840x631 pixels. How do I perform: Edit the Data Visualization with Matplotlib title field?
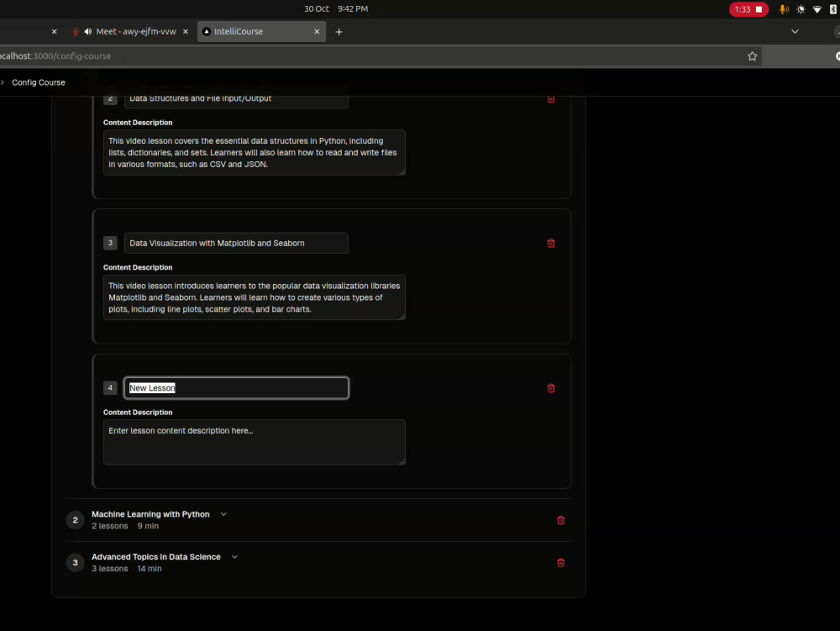pos(236,243)
